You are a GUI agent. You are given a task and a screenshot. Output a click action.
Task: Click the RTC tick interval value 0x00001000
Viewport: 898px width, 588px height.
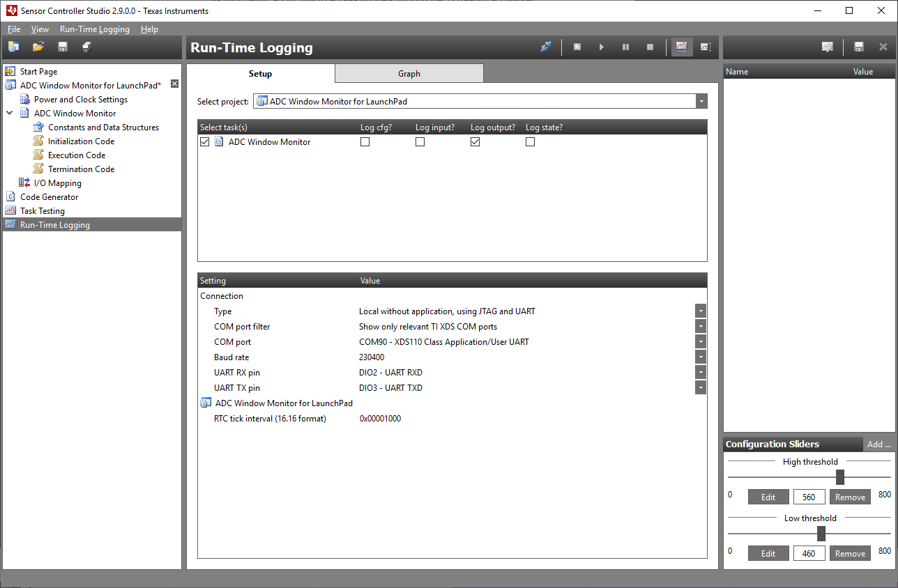coord(380,419)
